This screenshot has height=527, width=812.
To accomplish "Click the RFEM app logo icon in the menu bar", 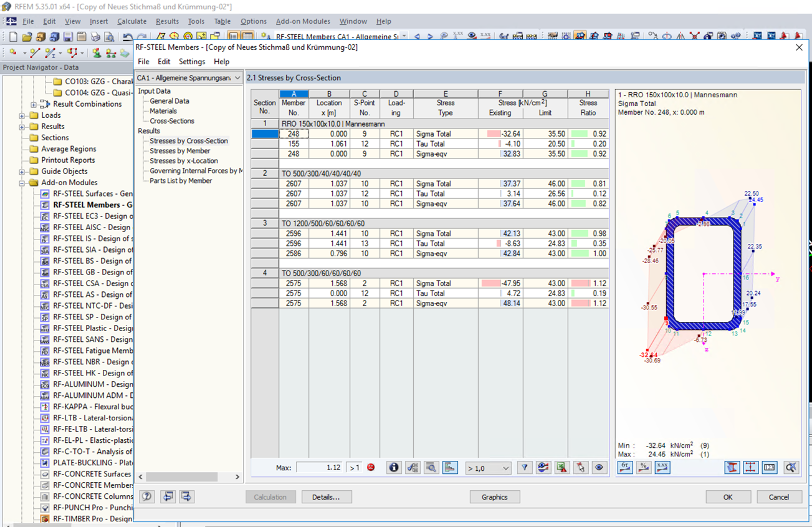I will [11, 21].
